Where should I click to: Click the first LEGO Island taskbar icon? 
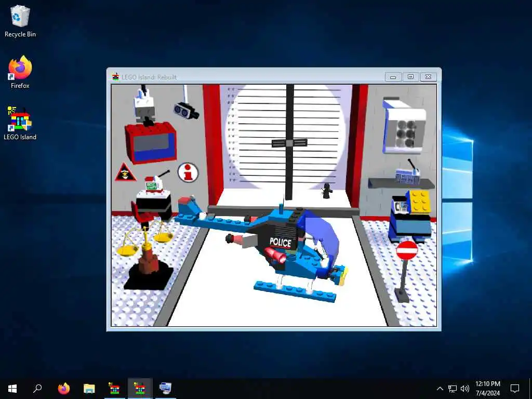click(114, 388)
